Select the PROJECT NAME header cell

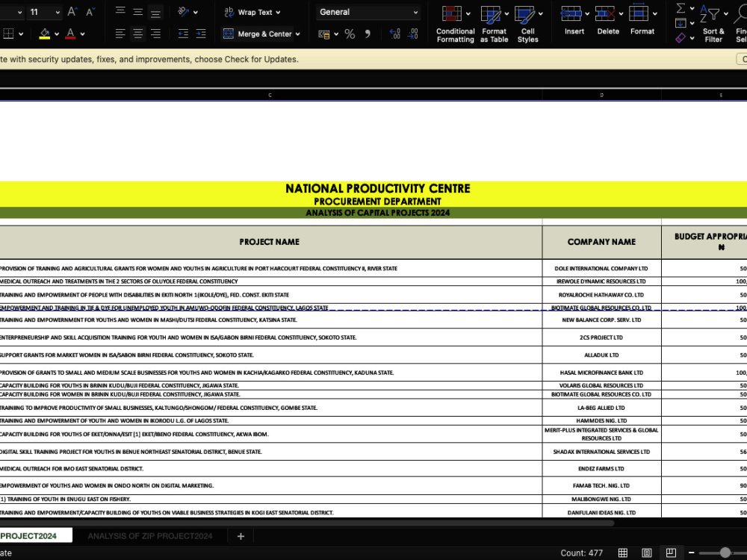coord(270,242)
